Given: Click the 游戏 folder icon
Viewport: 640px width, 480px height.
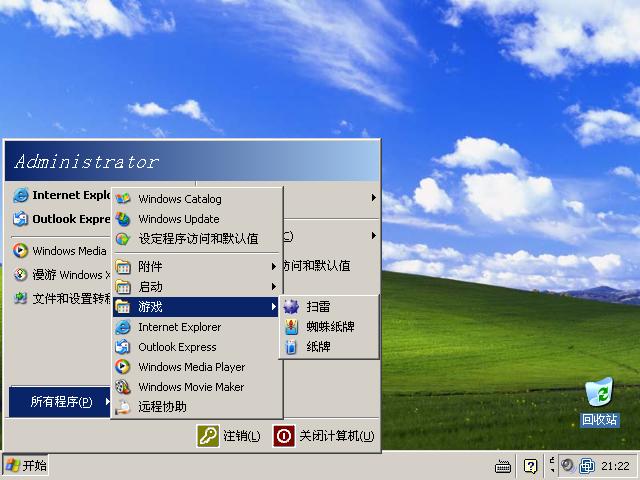Looking at the screenshot, I should (x=122, y=307).
